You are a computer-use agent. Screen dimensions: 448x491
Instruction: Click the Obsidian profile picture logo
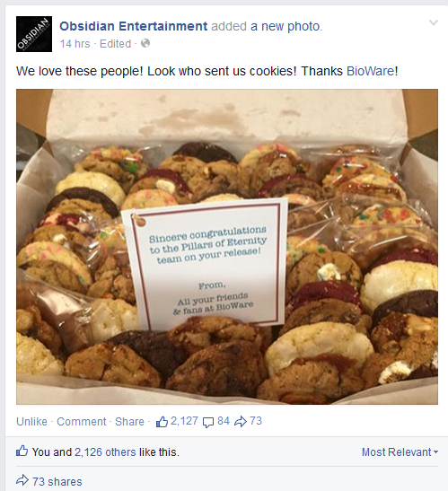pos(34,34)
